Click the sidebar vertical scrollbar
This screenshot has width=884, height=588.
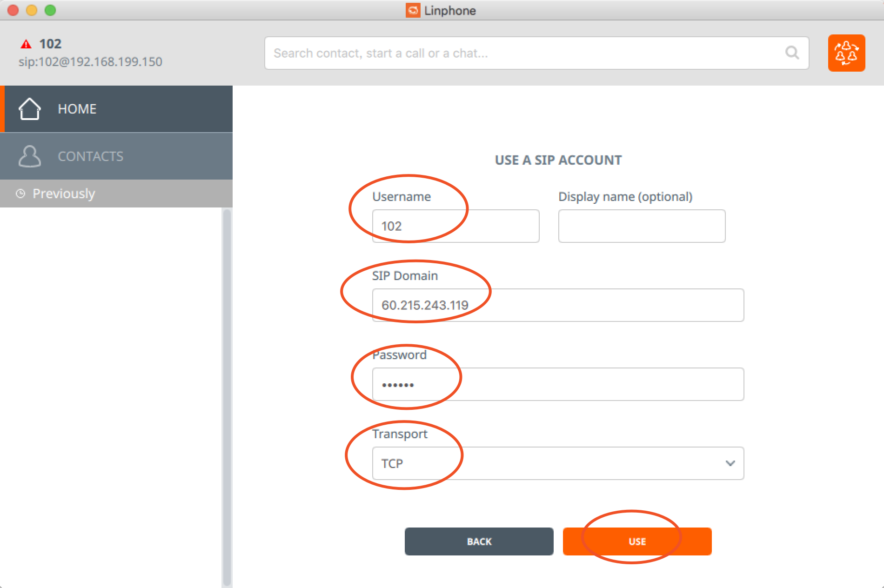pos(227,398)
